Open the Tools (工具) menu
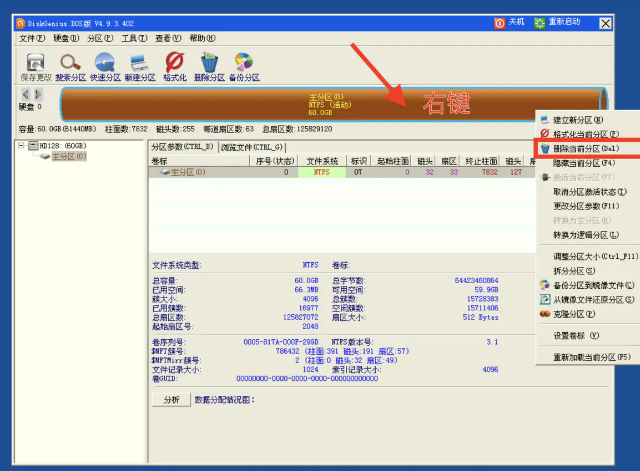The width and height of the screenshot is (640, 471). [134, 38]
